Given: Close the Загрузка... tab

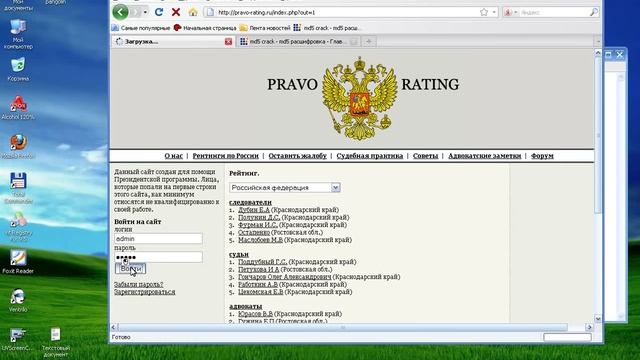Looking at the screenshot, I should click(x=229, y=41).
